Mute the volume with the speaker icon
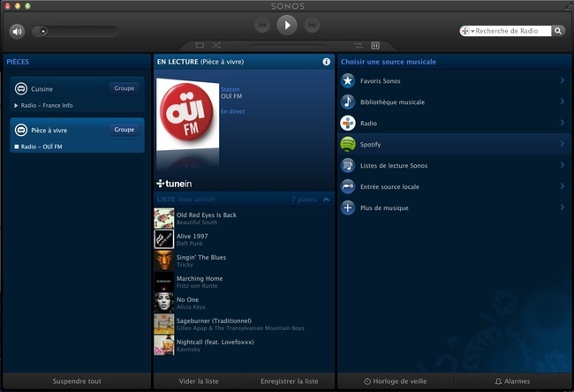Viewport: 574px width, 392px height. [17, 31]
